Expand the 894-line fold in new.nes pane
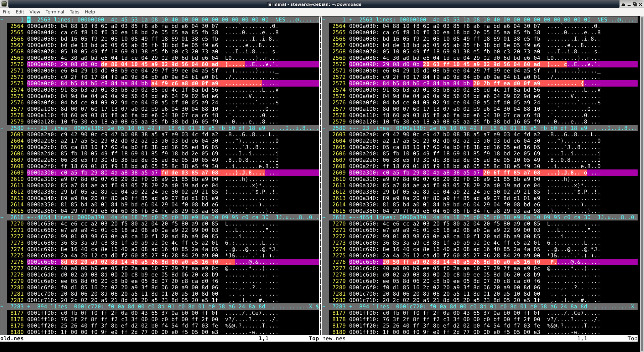This screenshot has height=352, width=644. tap(480, 307)
